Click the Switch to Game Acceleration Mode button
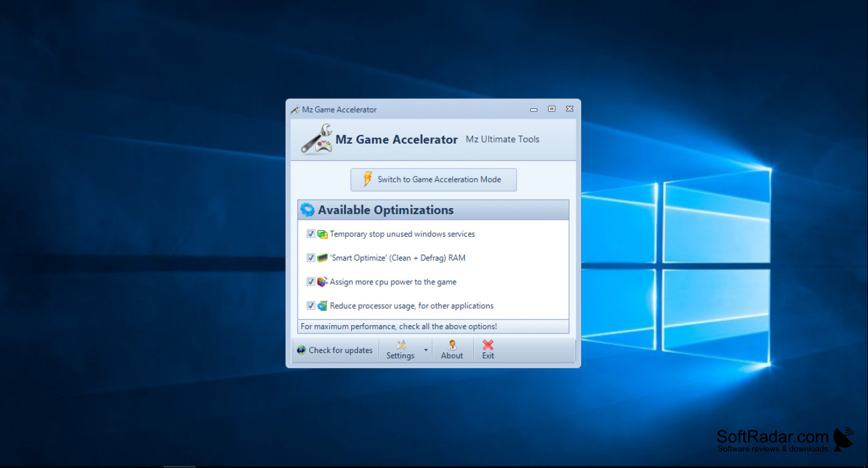This screenshot has width=868, height=468. coord(433,180)
